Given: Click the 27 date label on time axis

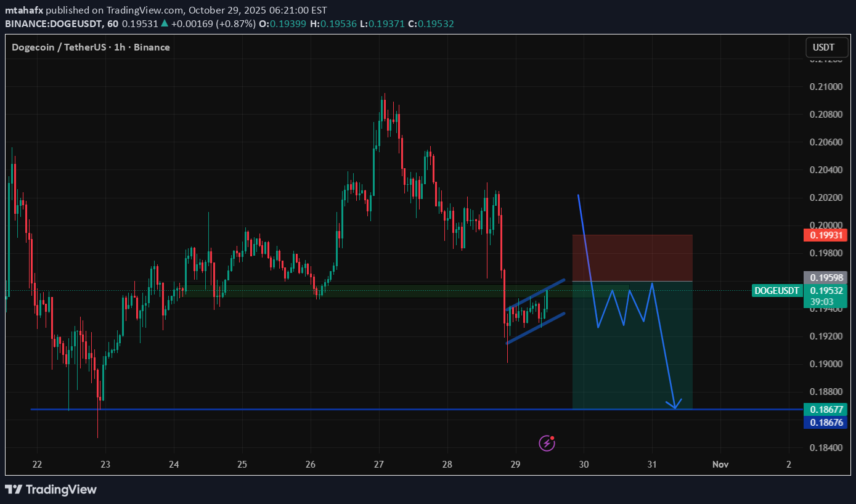Looking at the screenshot, I should click(378, 464).
